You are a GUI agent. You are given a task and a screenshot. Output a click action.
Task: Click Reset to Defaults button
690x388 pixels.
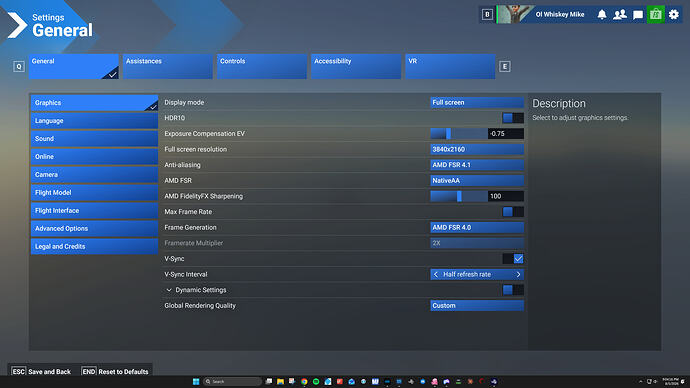[x=115, y=372]
